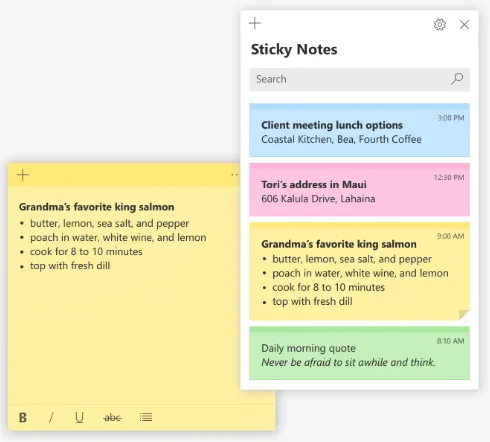
Task: Toggle italic formatting in the note toolbar
Action: click(x=51, y=417)
